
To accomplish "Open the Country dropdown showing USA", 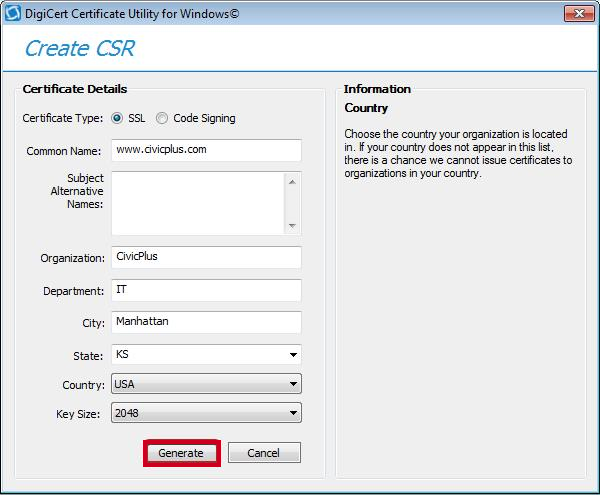I will tap(206, 384).
